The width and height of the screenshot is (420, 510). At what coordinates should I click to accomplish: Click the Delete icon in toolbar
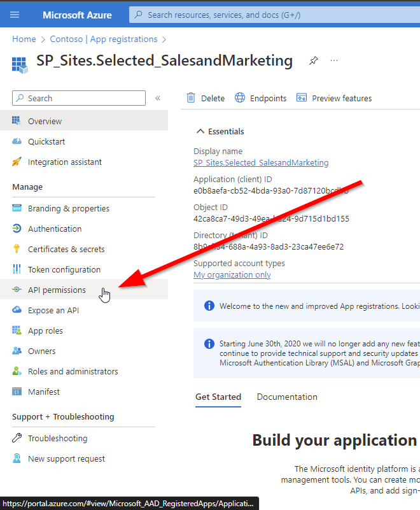pyautogui.click(x=192, y=97)
